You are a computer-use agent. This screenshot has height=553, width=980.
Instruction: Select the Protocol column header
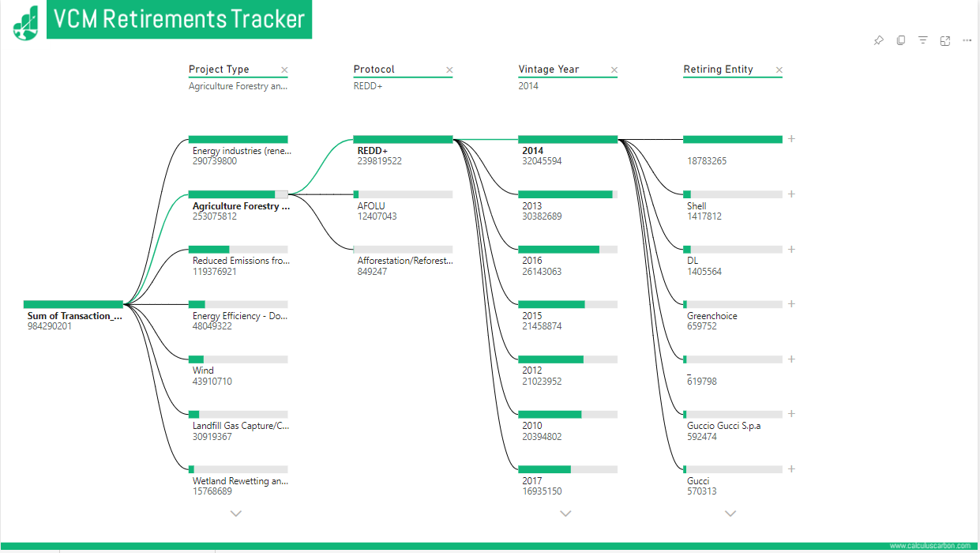coord(374,70)
